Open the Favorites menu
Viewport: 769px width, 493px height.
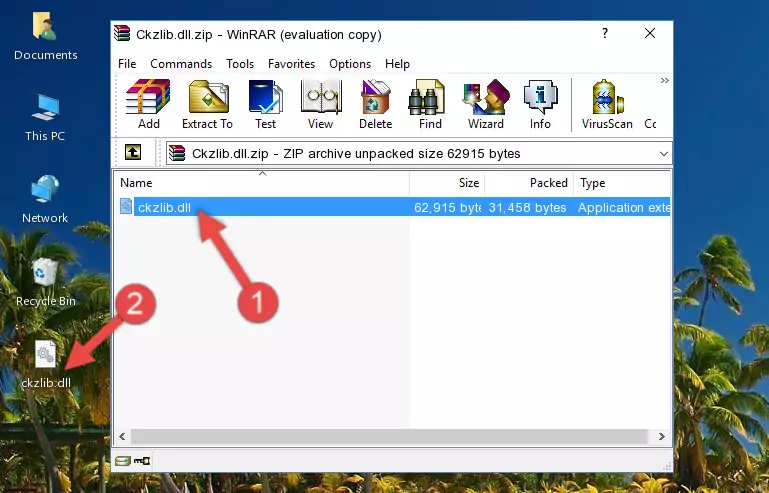(x=291, y=64)
